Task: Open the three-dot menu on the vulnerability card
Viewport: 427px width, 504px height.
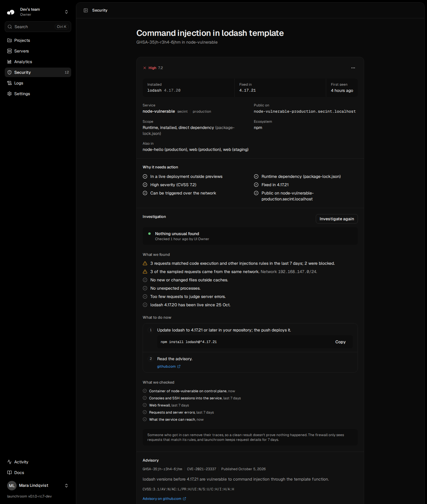Action: (353, 68)
